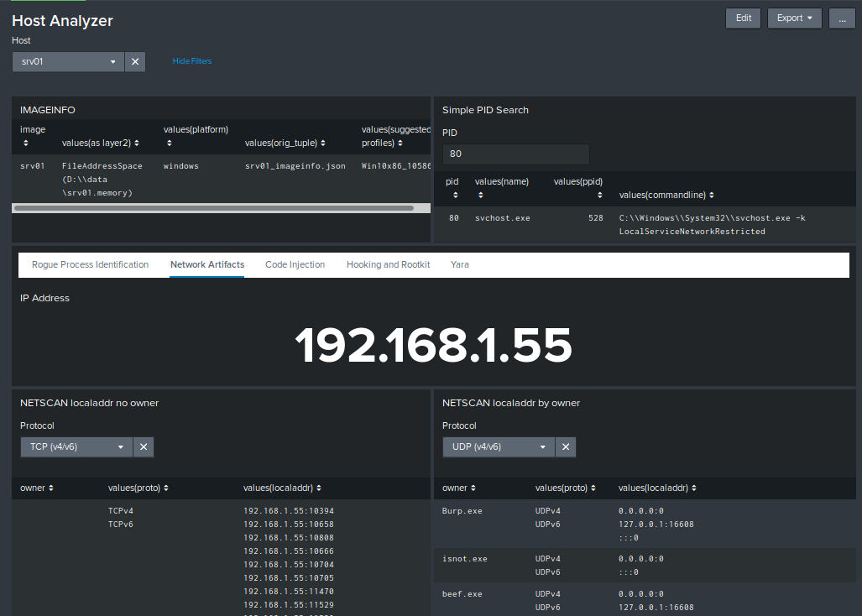Screen dimensions: 862x616
Task: Clear the TCP (v4/v6) protocol filter
Action: tap(144, 446)
